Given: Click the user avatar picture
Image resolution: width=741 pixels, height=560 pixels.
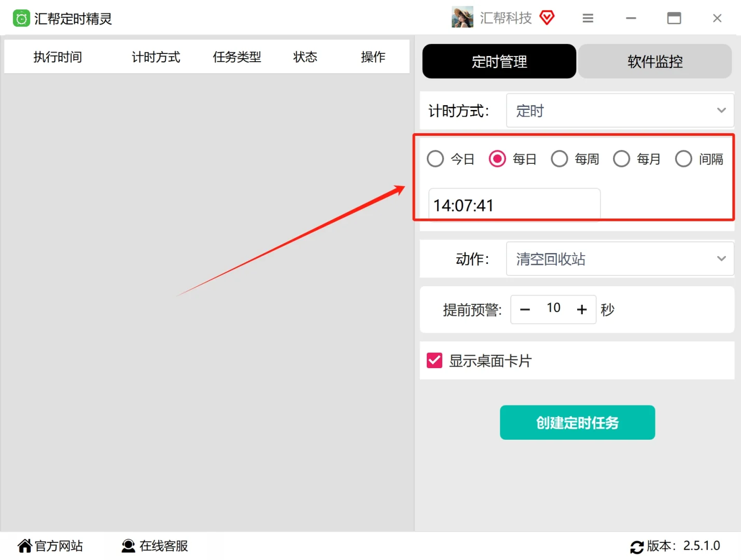Looking at the screenshot, I should click(462, 17).
